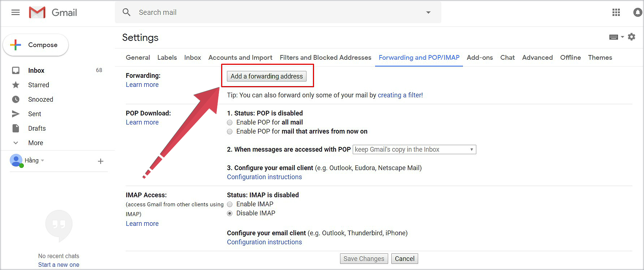The width and height of the screenshot is (644, 270).
Task: Open the Google apps grid
Action: click(616, 13)
